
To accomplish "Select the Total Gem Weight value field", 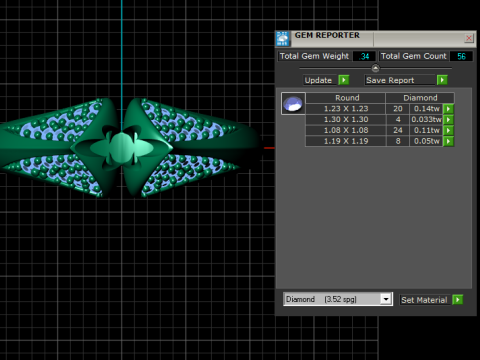I will tap(364, 56).
